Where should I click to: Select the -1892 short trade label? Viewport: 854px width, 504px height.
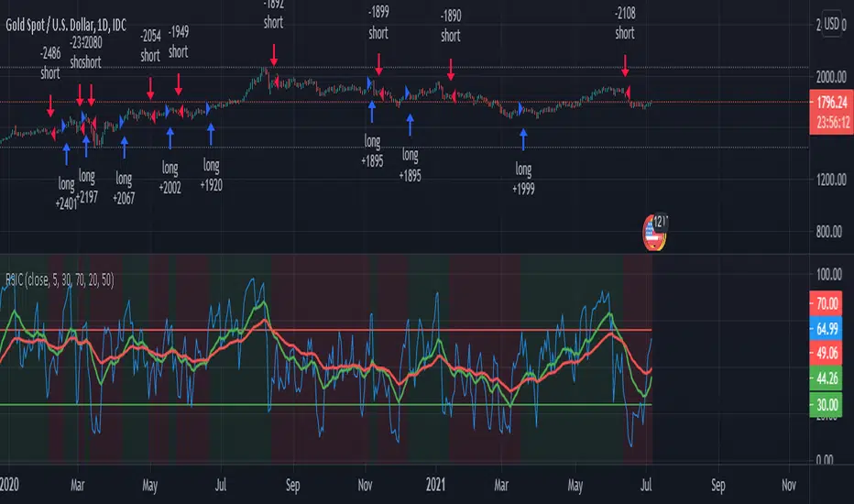tap(273, 14)
